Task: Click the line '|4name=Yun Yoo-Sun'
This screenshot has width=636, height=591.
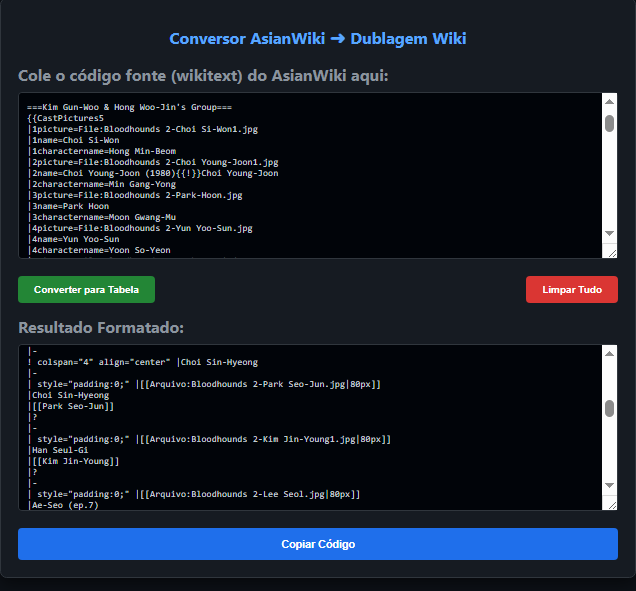Action: point(73,239)
